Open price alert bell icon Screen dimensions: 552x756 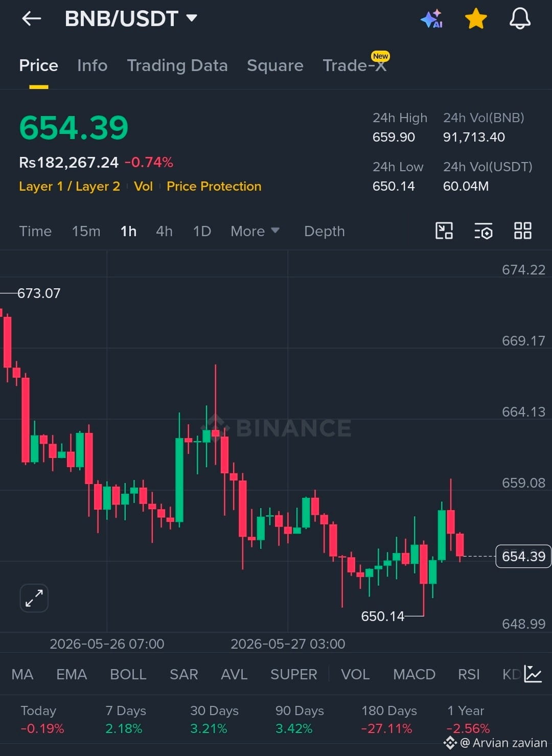point(520,19)
